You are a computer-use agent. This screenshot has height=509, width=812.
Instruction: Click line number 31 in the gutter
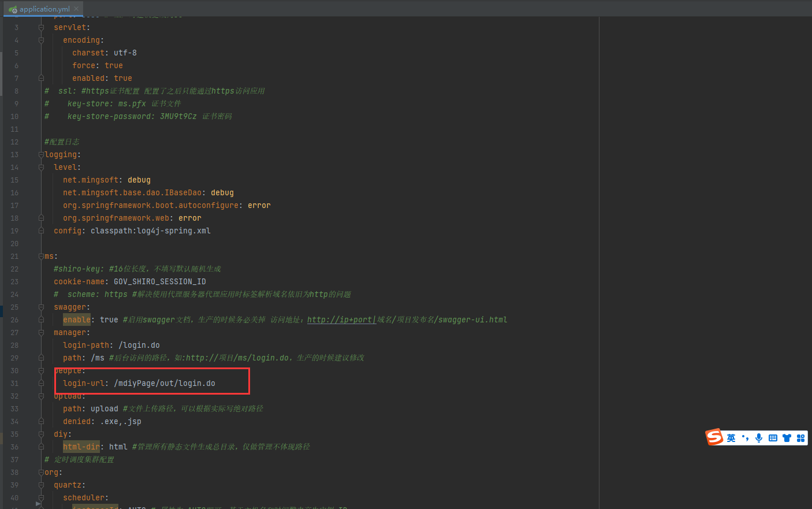coord(14,383)
